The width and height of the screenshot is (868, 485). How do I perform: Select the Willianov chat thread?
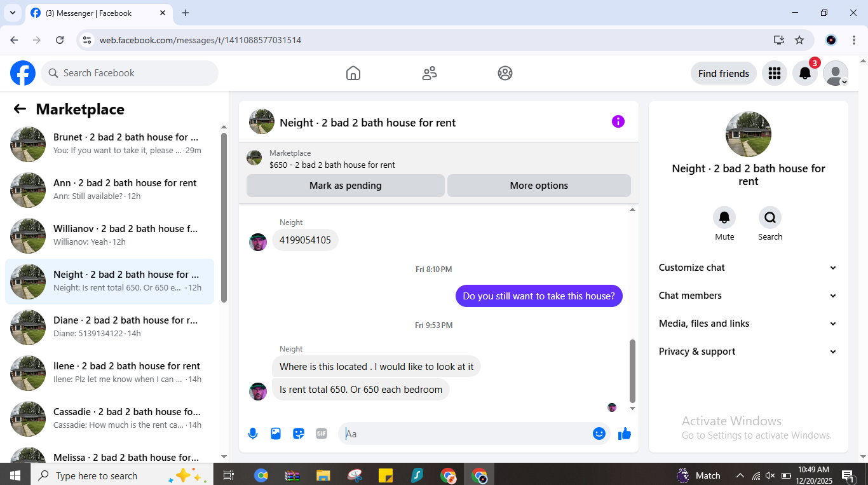[109, 236]
